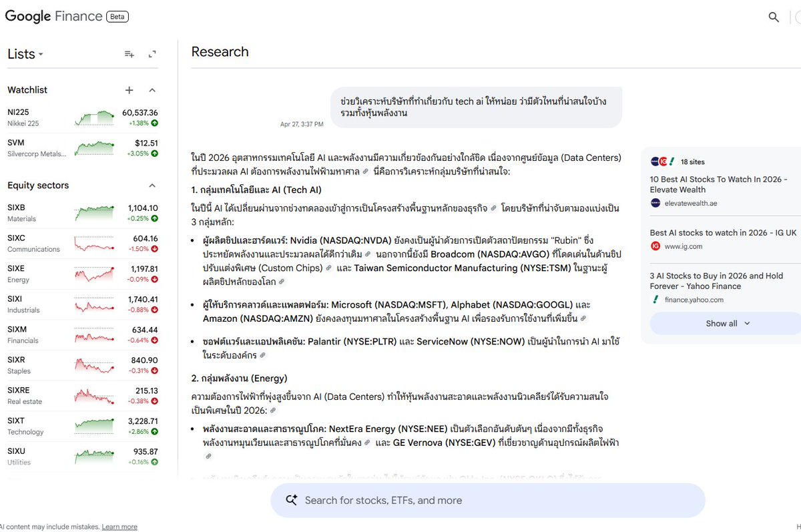The image size is (801, 532).
Task: Collapse the Equity sectors section chevron
Action: [152, 186]
